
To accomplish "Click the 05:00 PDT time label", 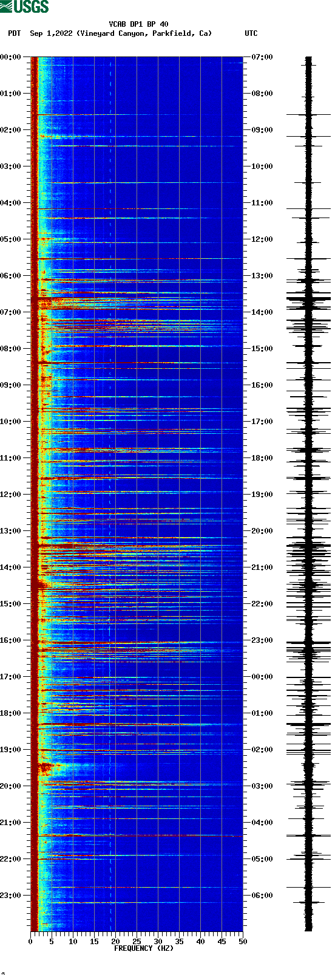I will coord(11,239).
